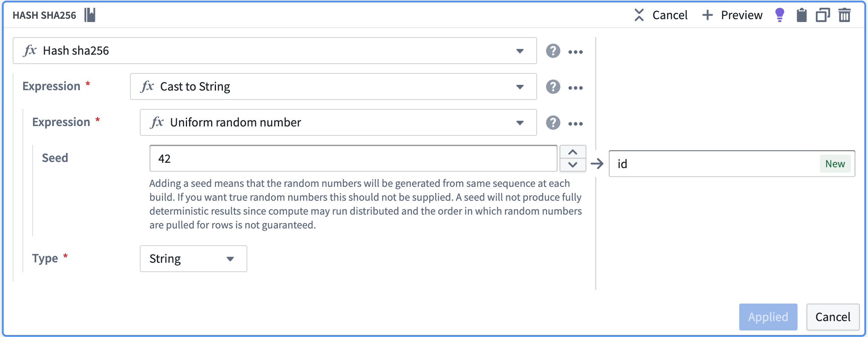Open the Hash sha256 function dropdown

[x=520, y=51]
